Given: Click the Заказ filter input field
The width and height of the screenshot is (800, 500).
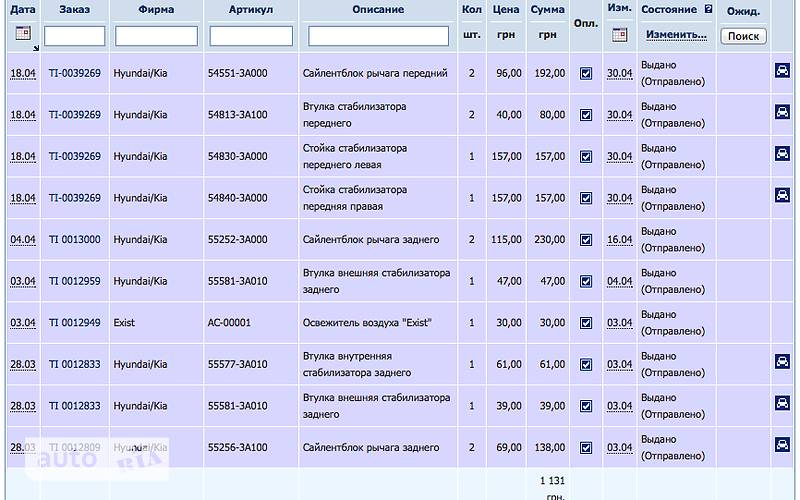Looking at the screenshot, I should [75, 36].
